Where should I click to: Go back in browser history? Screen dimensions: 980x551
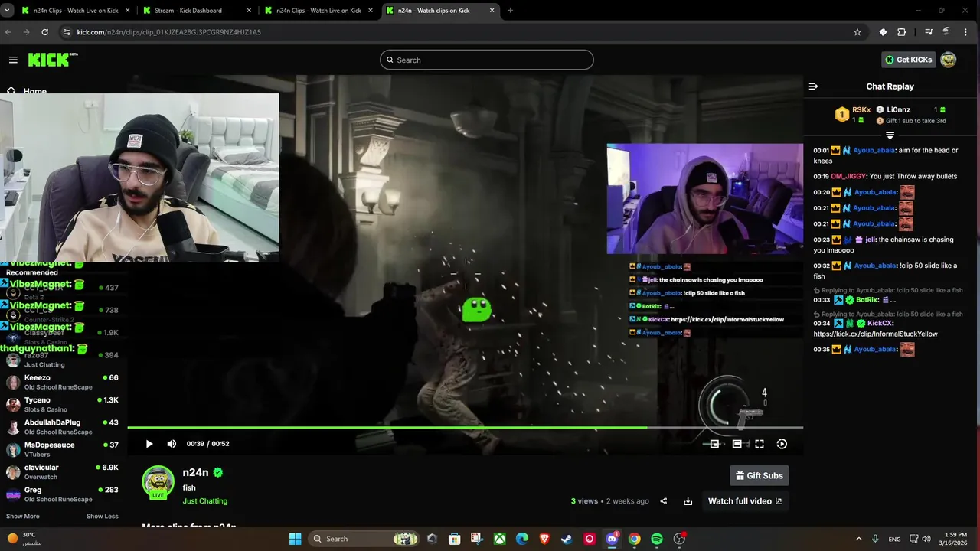[8, 32]
